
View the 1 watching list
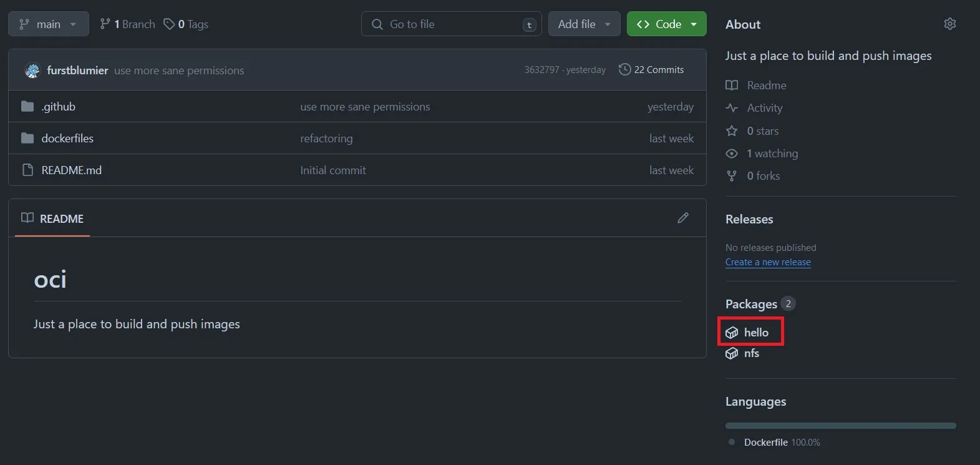point(772,154)
